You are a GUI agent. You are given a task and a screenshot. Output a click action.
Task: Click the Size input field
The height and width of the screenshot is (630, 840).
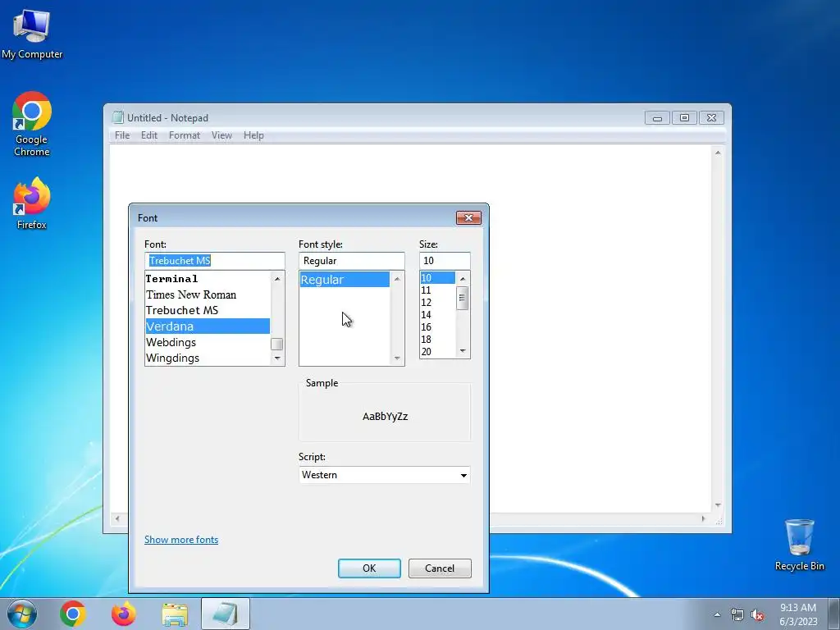pyautogui.click(x=445, y=261)
